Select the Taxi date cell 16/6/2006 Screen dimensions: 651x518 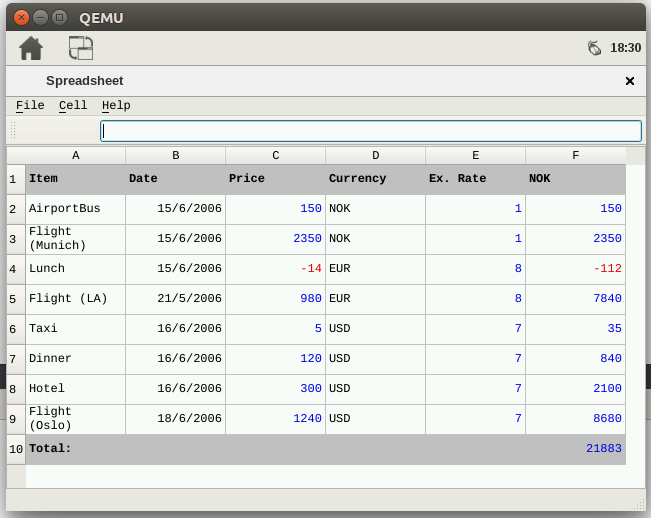175,329
